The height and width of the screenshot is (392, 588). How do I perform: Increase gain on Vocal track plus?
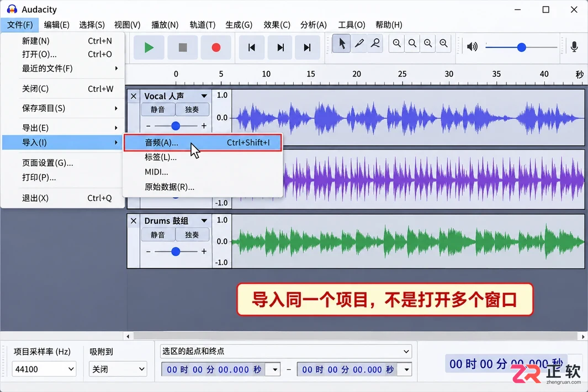point(204,126)
